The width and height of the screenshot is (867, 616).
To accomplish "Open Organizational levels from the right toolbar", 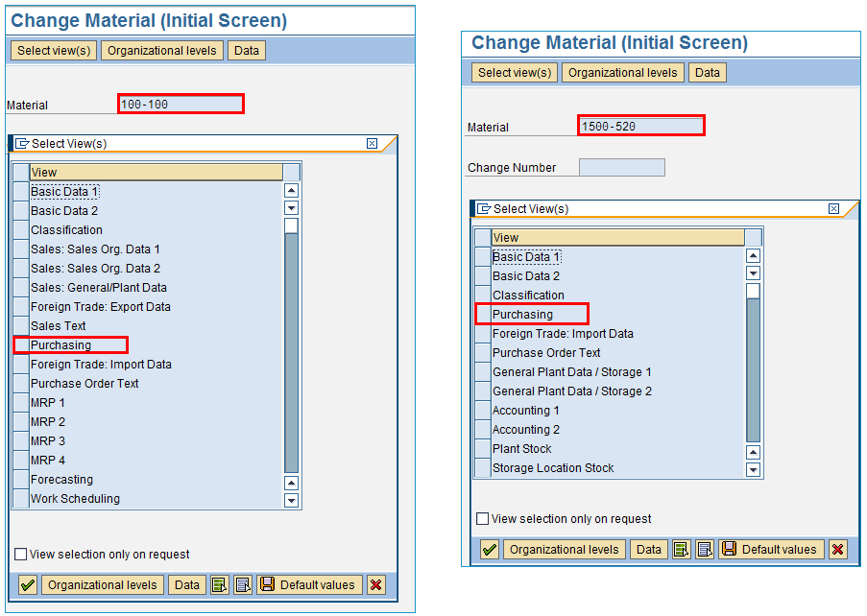I will [564, 550].
